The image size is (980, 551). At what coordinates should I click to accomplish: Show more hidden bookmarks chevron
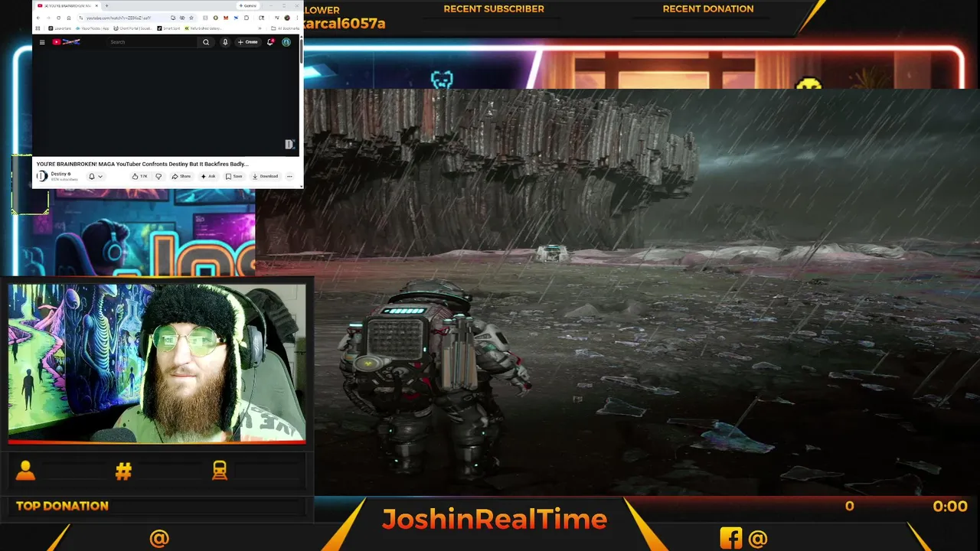260,28
